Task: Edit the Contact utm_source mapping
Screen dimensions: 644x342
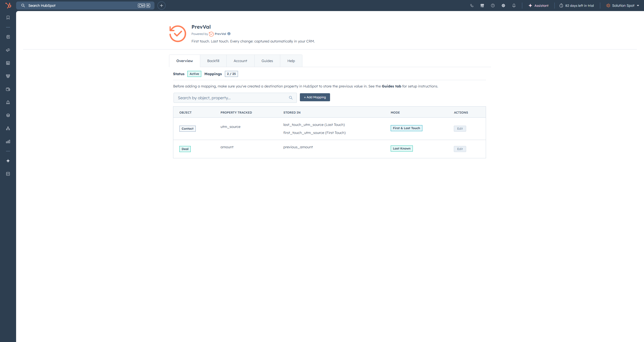Action: pos(460,129)
